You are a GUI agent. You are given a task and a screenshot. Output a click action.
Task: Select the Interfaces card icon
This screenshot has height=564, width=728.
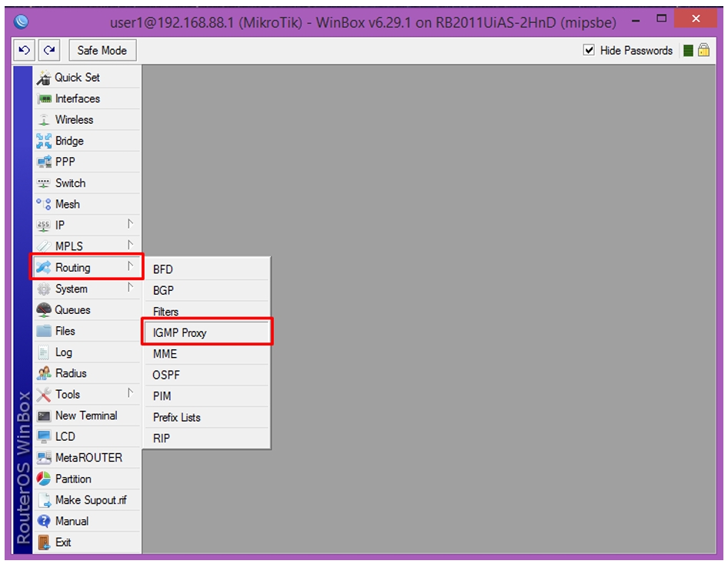44,99
